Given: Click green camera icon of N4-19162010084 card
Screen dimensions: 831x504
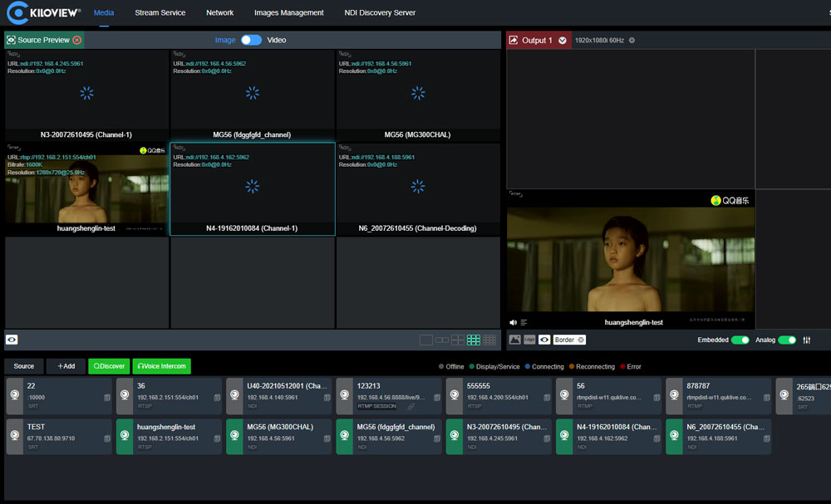Looking at the screenshot, I should [564, 436].
